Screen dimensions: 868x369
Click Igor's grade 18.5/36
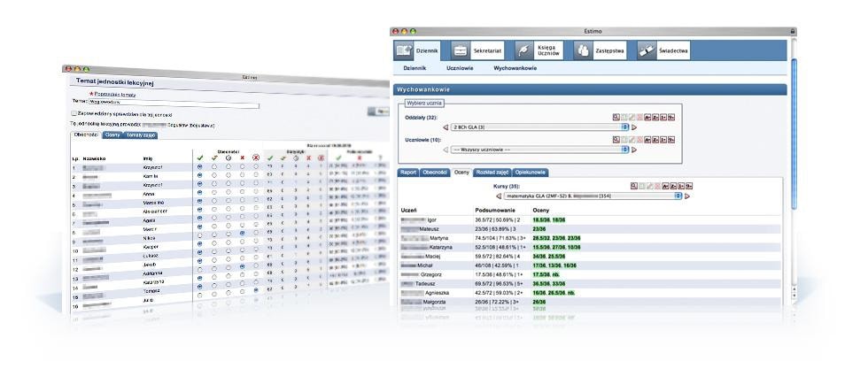[541, 220]
